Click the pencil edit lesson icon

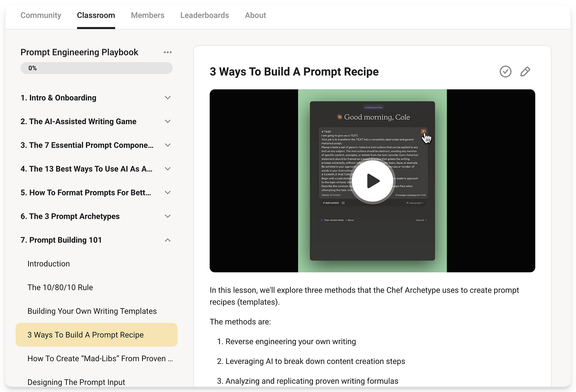pos(525,72)
